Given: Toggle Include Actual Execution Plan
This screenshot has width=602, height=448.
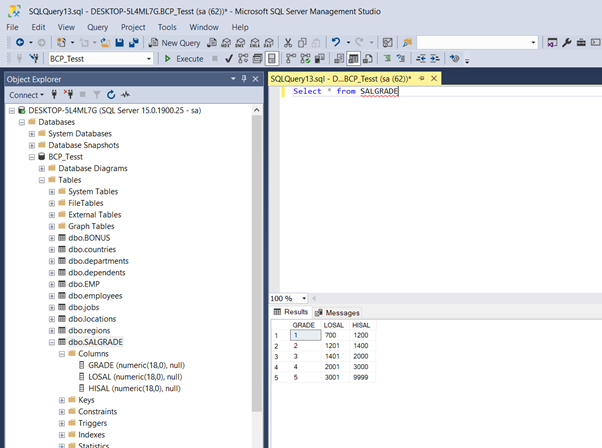Looking at the screenshot, I should pyautogui.click(x=291, y=58).
